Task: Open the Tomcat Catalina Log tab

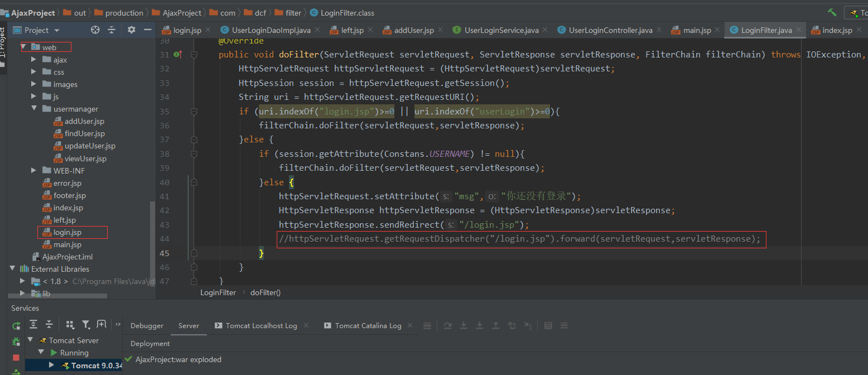Action: coord(368,325)
